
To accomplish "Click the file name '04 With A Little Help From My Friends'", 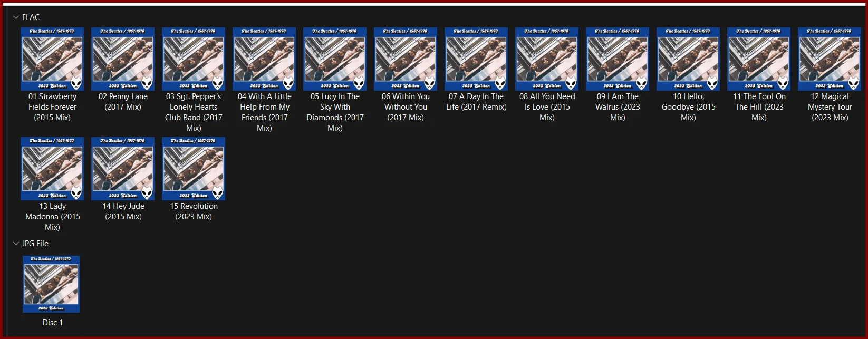I will tap(264, 112).
